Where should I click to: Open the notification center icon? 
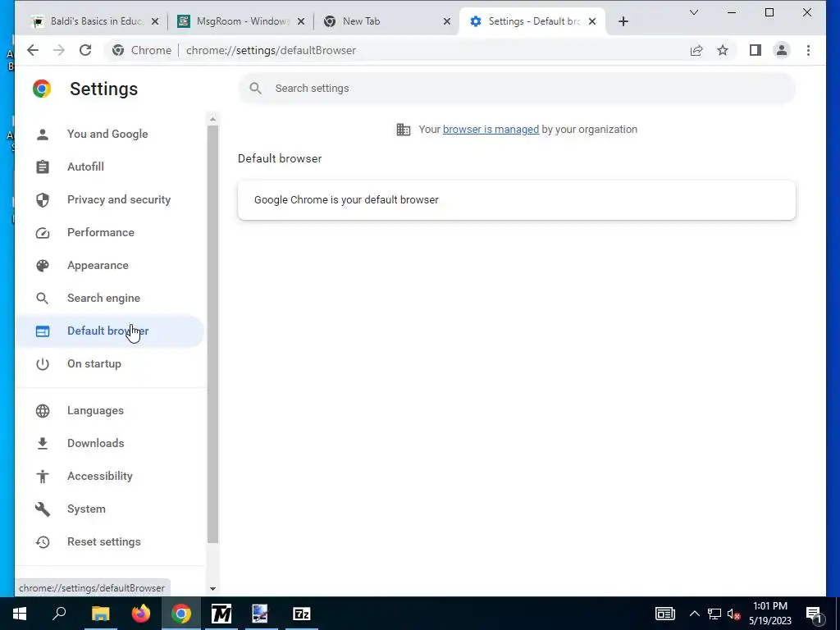[815, 614]
